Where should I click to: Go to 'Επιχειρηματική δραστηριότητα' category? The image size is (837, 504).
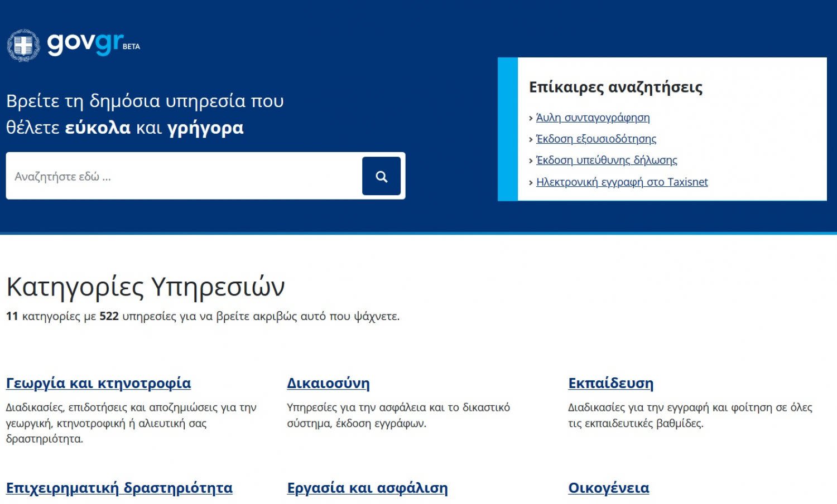(x=119, y=488)
